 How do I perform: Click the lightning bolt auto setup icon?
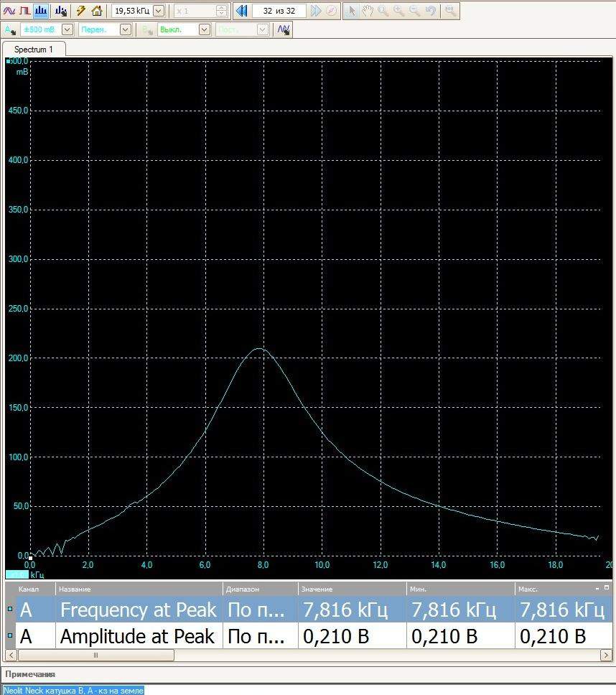click(81, 11)
